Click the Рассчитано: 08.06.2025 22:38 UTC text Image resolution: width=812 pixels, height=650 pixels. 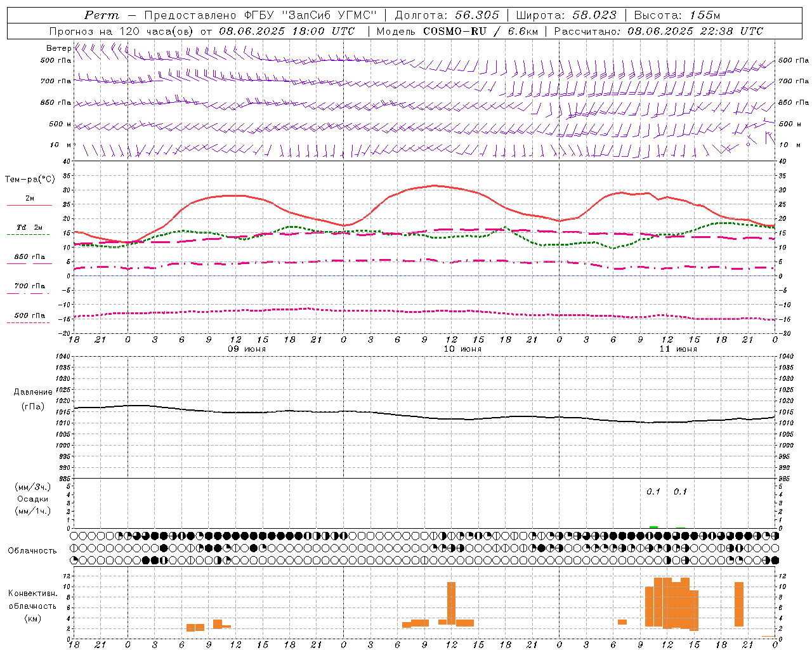[658, 30]
